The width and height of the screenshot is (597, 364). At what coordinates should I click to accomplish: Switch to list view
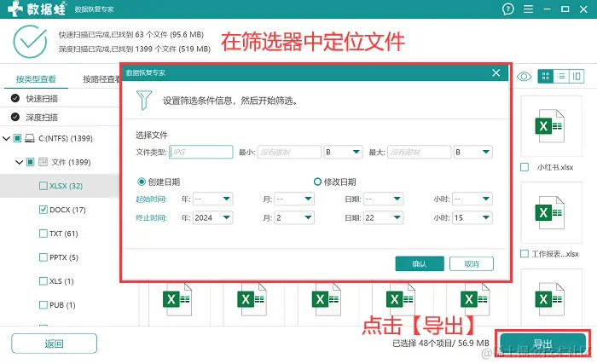coord(561,77)
